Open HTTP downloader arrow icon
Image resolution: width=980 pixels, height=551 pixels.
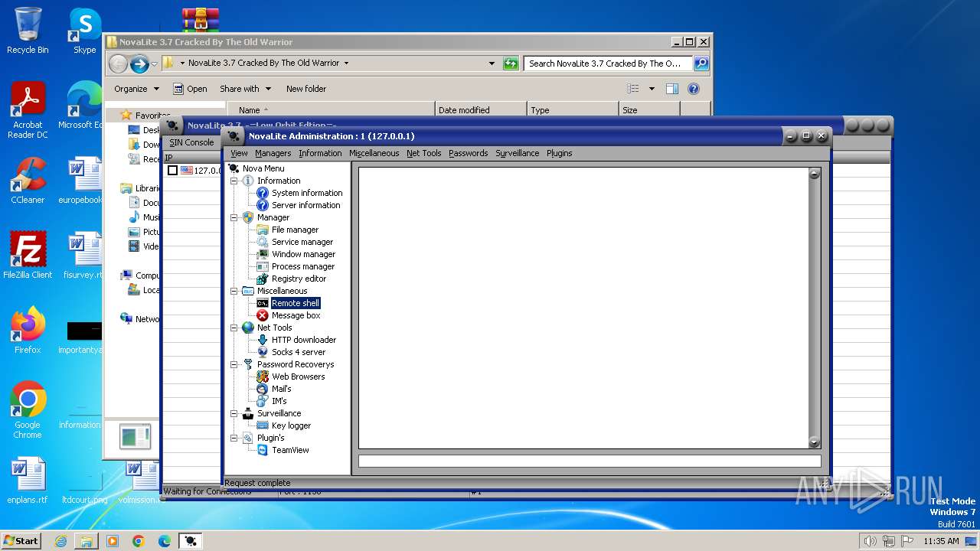coord(263,340)
